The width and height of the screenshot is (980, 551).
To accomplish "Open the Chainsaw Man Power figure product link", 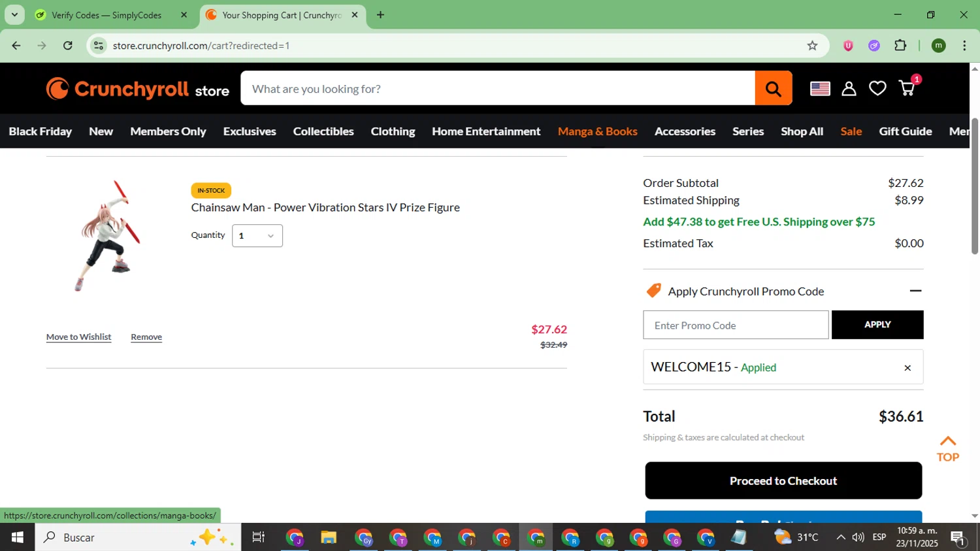I will click(325, 207).
